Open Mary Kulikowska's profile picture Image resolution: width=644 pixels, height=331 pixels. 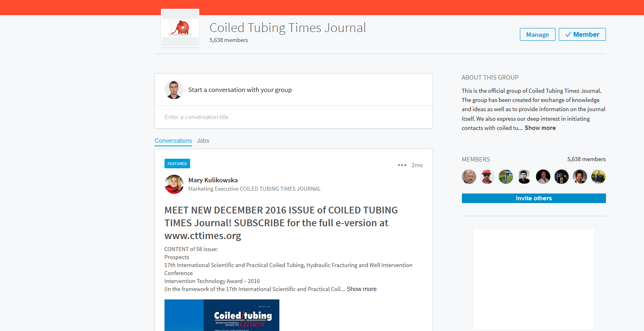click(x=174, y=184)
